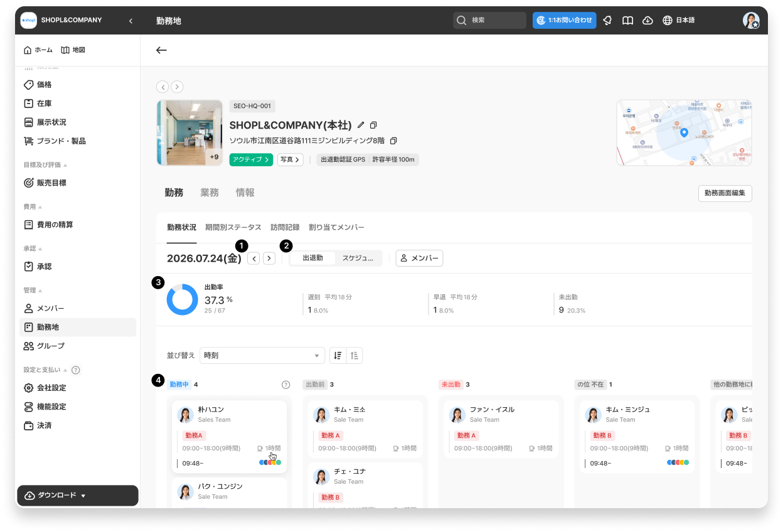Screen dimensions: 783x532
Task: Open 朴ハユン member card
Action: 230,437
